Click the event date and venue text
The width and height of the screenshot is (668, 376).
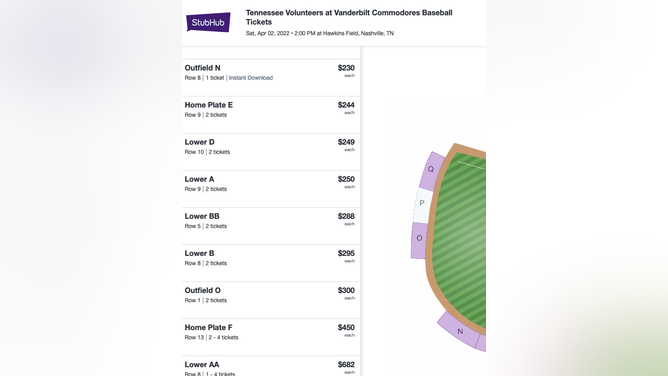point(320,33)
